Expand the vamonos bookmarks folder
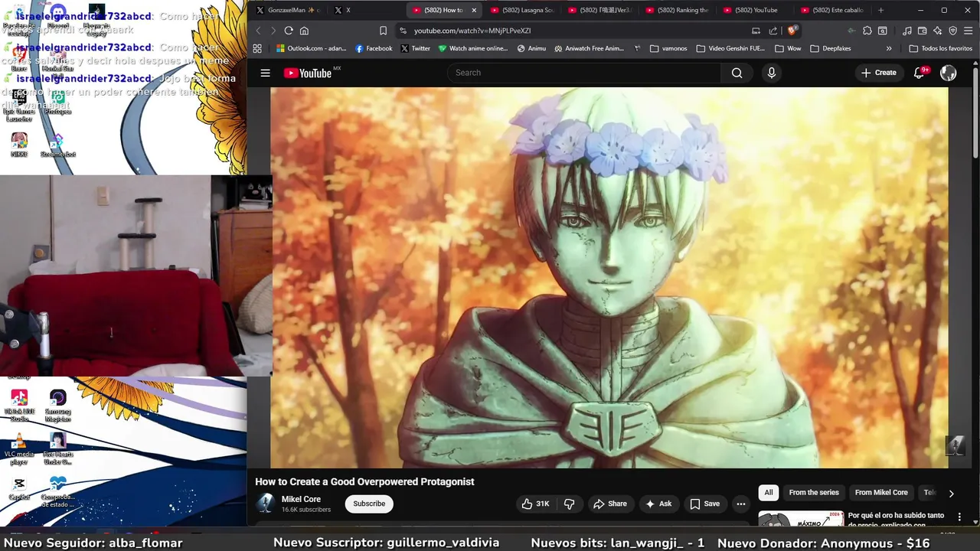 668,48
